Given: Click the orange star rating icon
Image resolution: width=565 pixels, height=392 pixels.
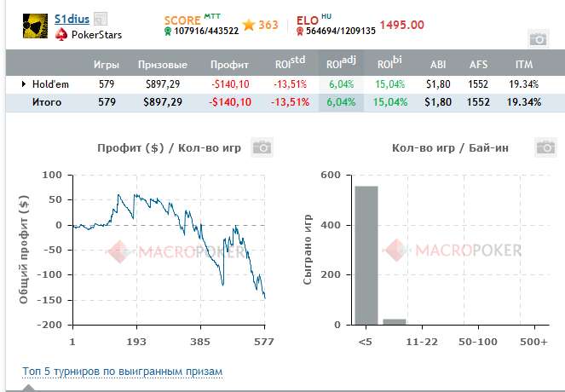Looking at the screenshot, I should coord(248,26).
